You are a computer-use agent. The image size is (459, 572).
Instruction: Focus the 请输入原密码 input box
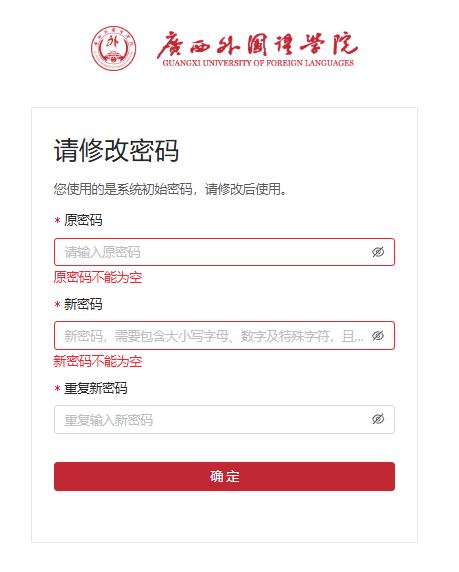(224, 252)
